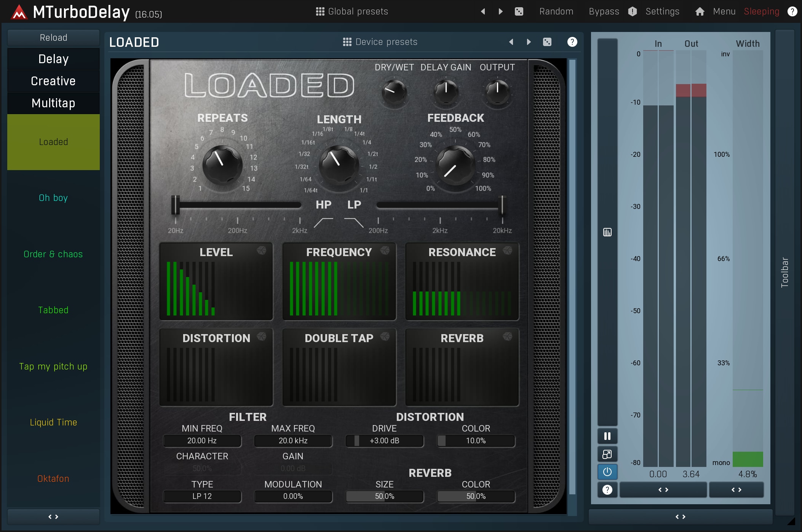Select the Multitap tab

53,103
